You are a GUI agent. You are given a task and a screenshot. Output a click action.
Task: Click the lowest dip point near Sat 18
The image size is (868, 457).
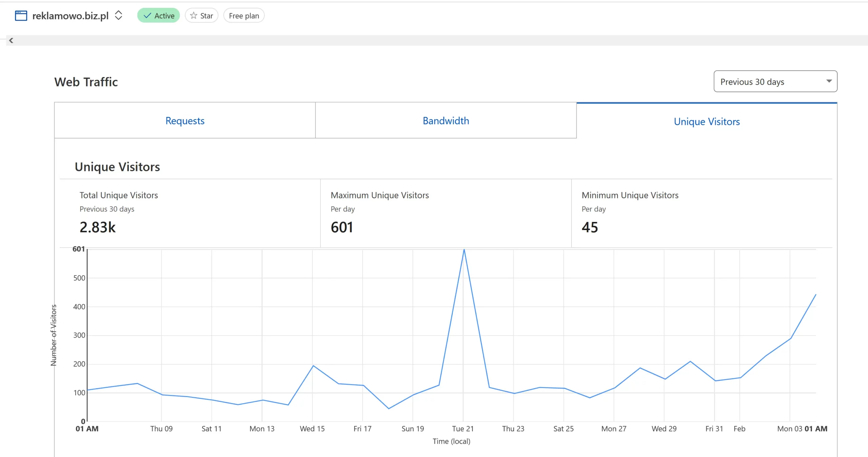tap(389, 408)
